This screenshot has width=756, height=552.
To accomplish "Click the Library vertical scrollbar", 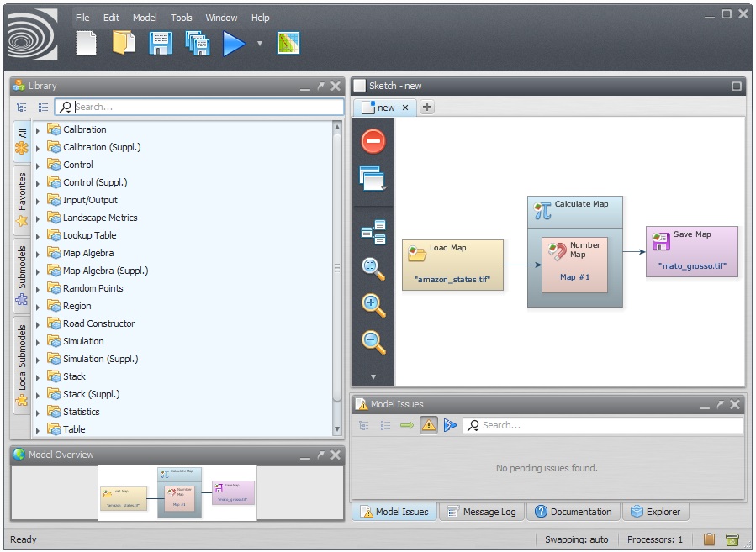I will click(x=337, y=269).
